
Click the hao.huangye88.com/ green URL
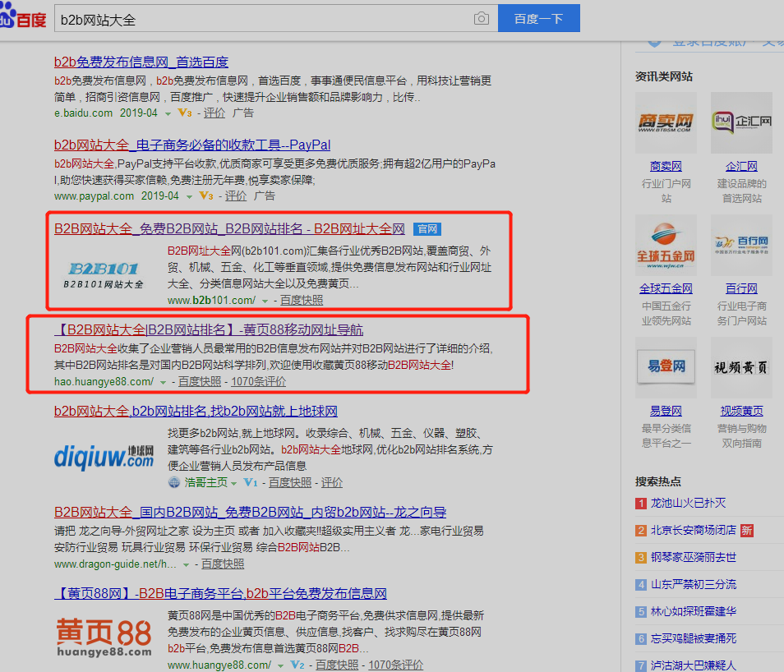(x=104, y=381)
